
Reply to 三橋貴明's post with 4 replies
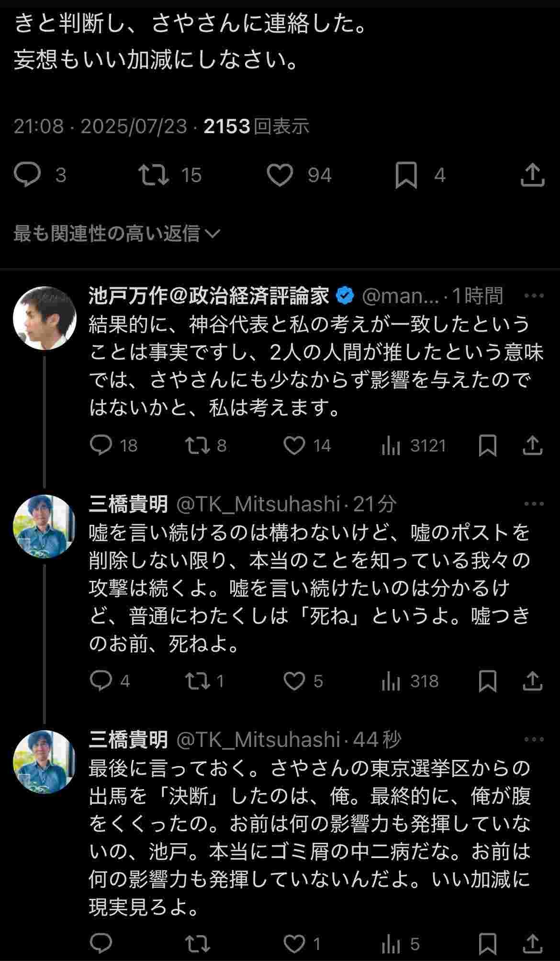coord(101,681)
